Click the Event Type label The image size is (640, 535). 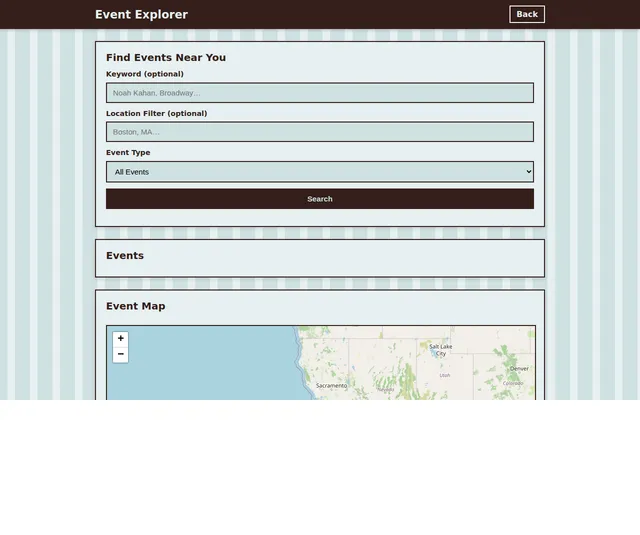click(x=128, y=153)
